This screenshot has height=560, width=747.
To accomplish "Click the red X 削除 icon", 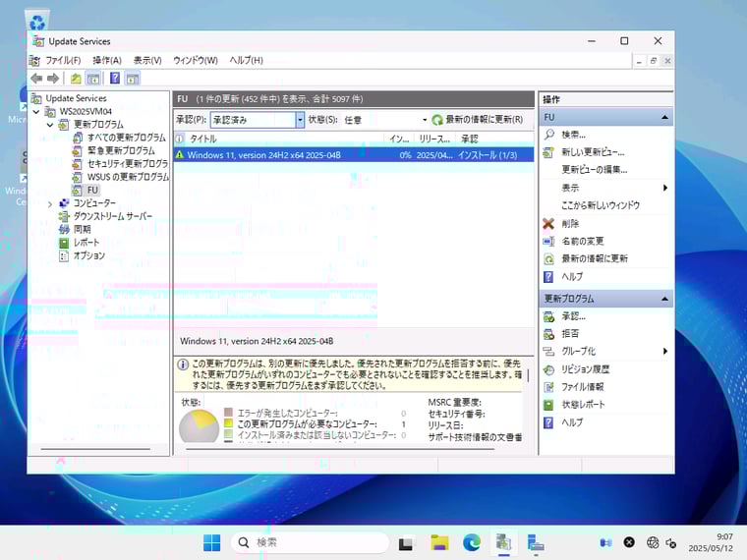I will (x=548, y=223).
